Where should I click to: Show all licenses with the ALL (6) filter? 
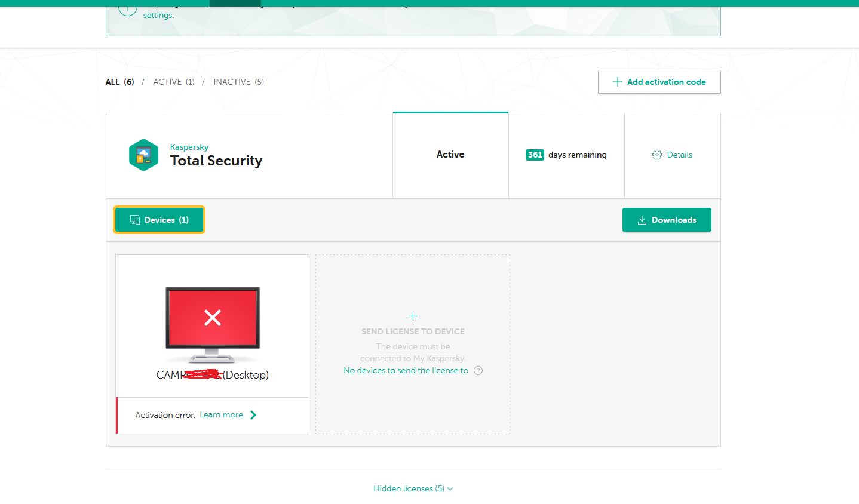pyautogui.click(x=119, y=82)
